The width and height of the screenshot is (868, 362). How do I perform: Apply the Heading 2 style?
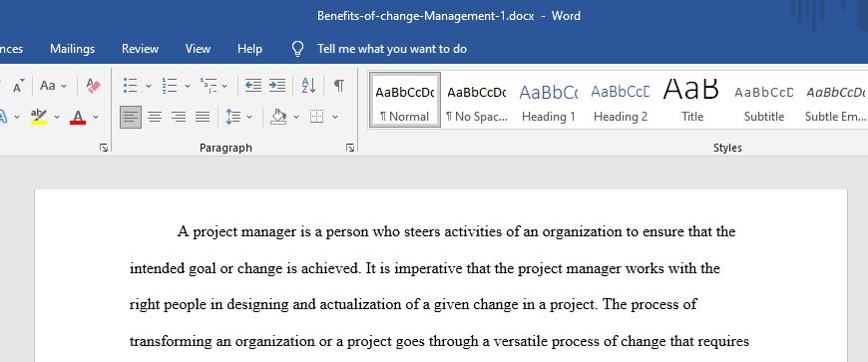pyautogui.click(x=621, y=100)
